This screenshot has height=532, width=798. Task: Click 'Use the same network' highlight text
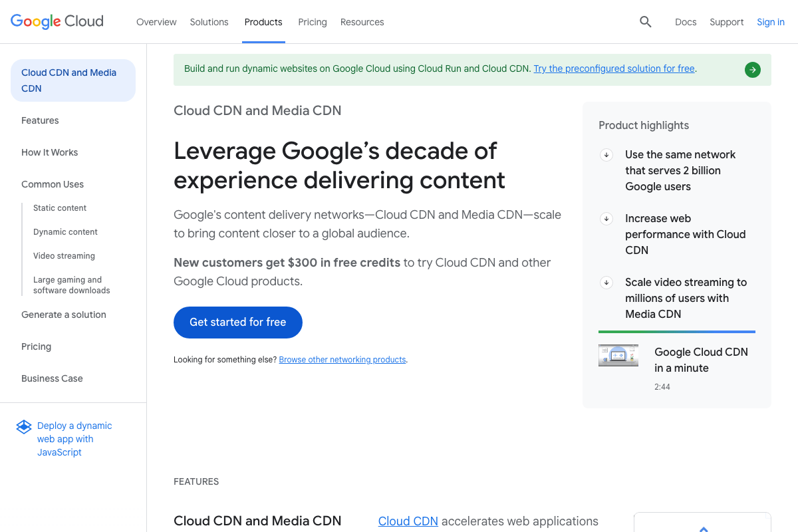tap(680, 171)
